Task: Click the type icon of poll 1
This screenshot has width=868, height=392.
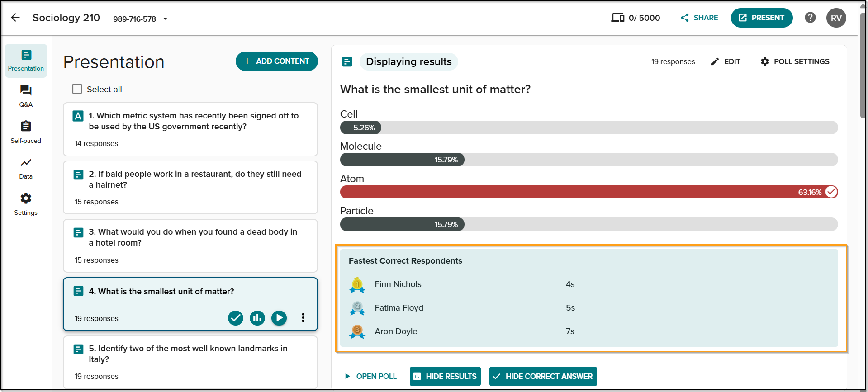Action: click(78, 116)
